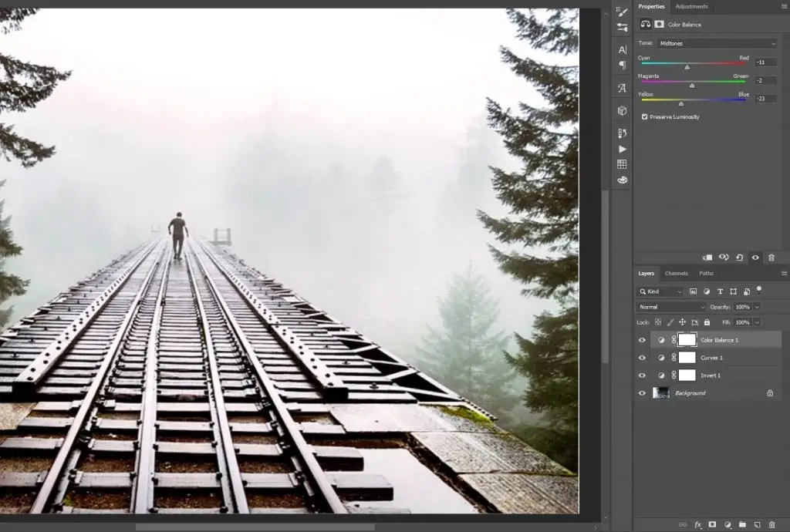Screen dimensions: 790x532
Task: Toggle mask link on Color Balance 1
Action: coord(674,340)
